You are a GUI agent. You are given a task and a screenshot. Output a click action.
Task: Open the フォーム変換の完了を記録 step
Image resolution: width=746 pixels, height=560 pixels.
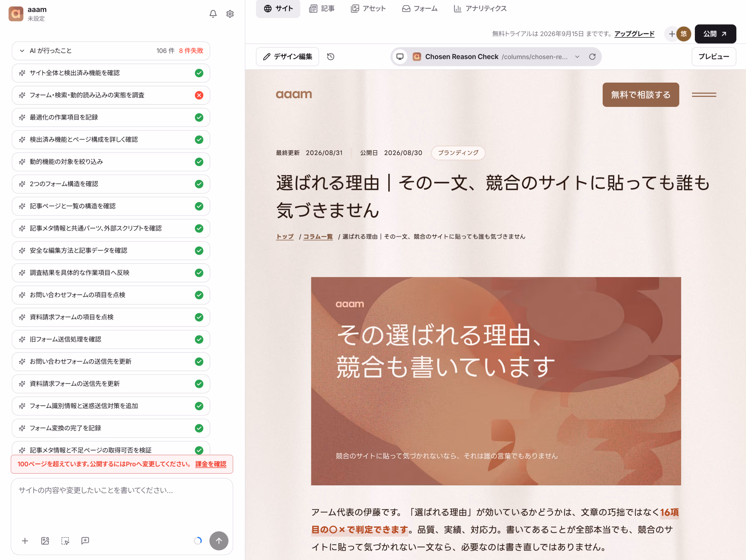[111, 428]
